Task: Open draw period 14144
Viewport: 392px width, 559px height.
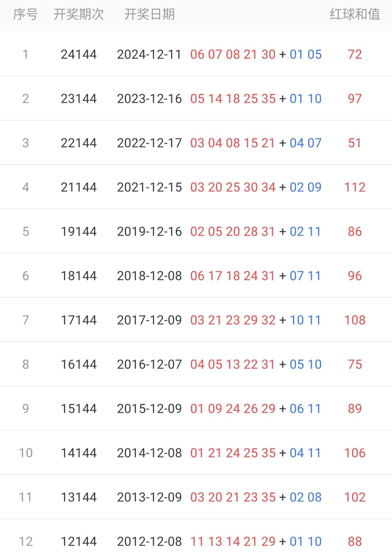Action: (79, 453)
